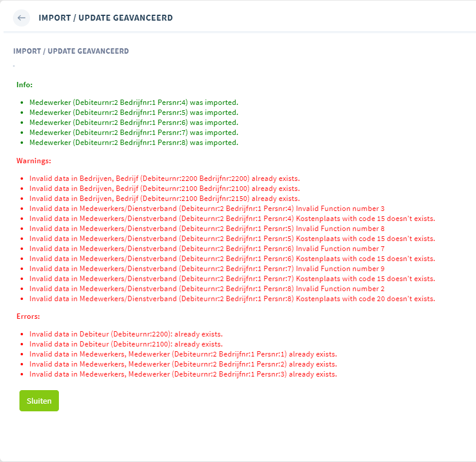This screenshot has width=476, height=462.
Task: Click the Medewerker Persnr:1 already exists error
Action: [183, 354]
